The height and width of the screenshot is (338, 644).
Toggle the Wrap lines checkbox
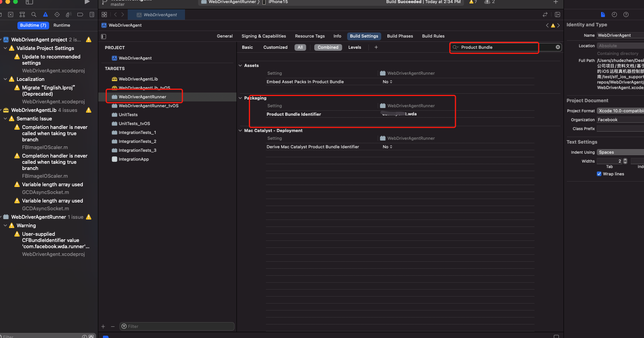[x=599, y=174]
